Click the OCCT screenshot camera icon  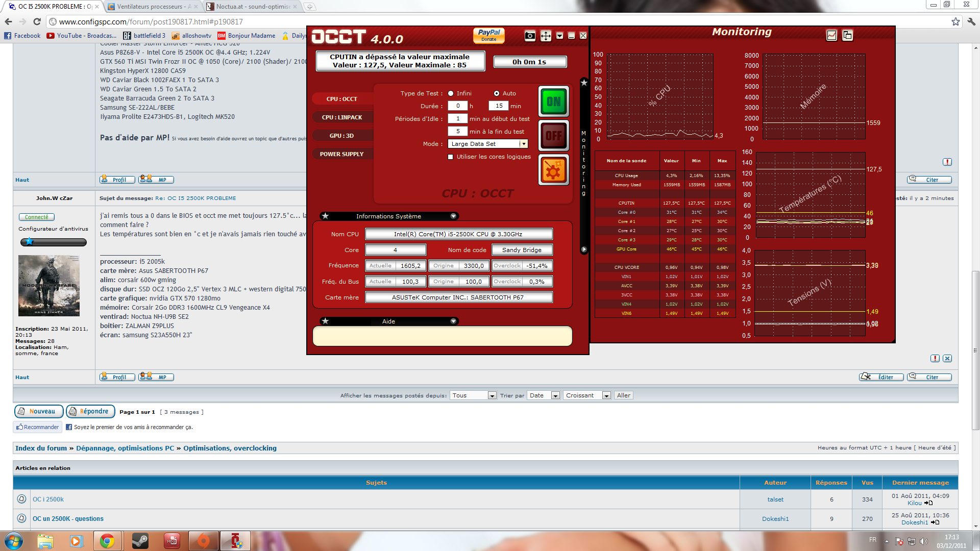pos(530,36)
